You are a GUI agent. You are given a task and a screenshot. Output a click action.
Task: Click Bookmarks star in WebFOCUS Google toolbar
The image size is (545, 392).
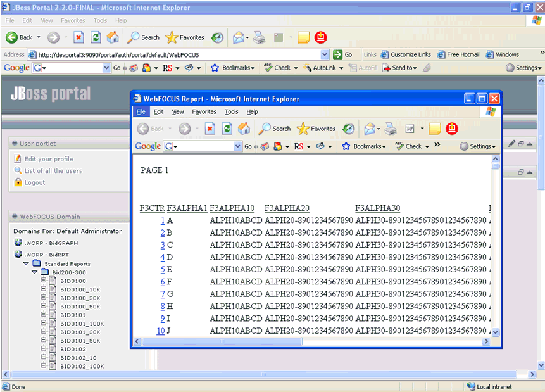tap(346, 146)
